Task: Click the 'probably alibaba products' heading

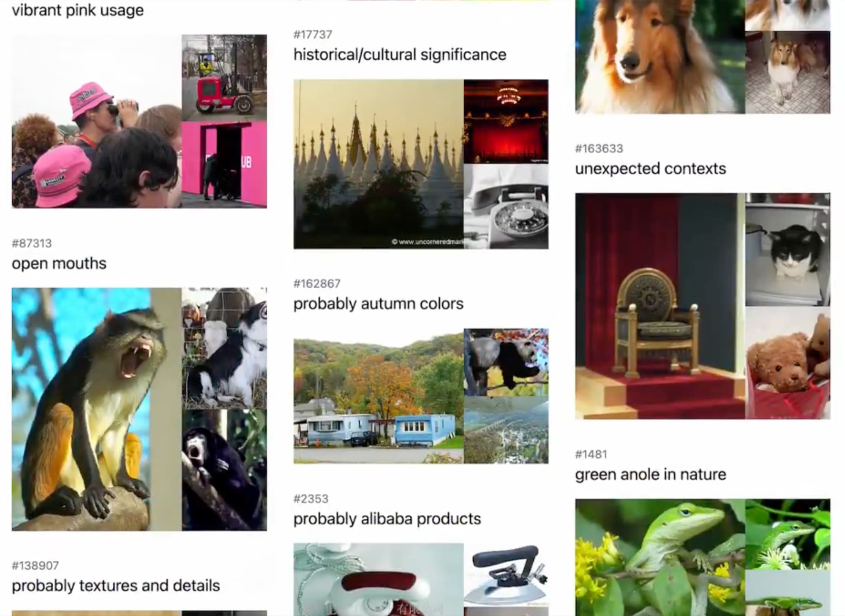Action: (387, 519)
